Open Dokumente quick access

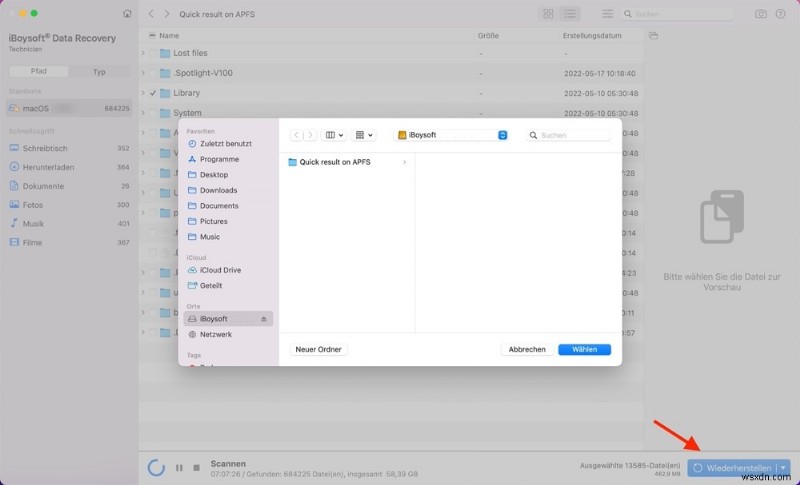pos(69,186)
